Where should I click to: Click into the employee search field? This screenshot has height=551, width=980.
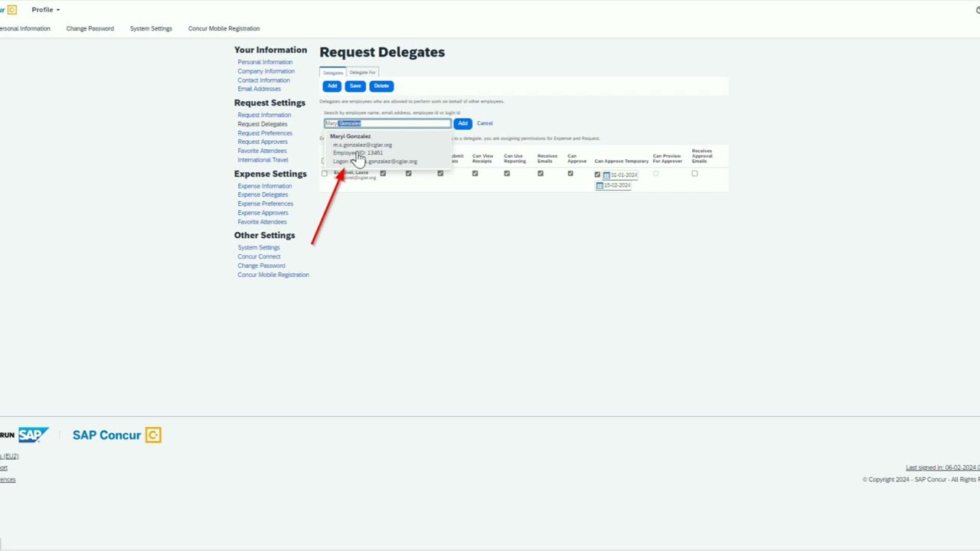coord(387,123)
